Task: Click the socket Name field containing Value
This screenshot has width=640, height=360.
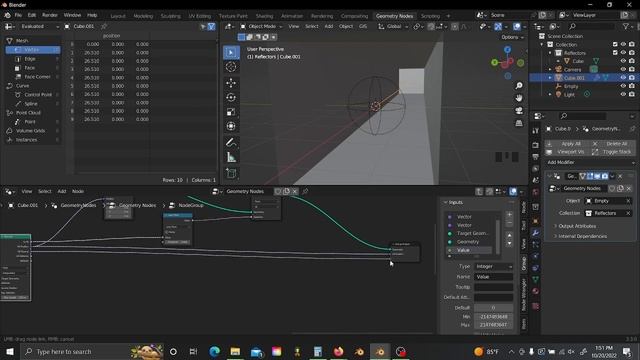Action: click(493, 277)
